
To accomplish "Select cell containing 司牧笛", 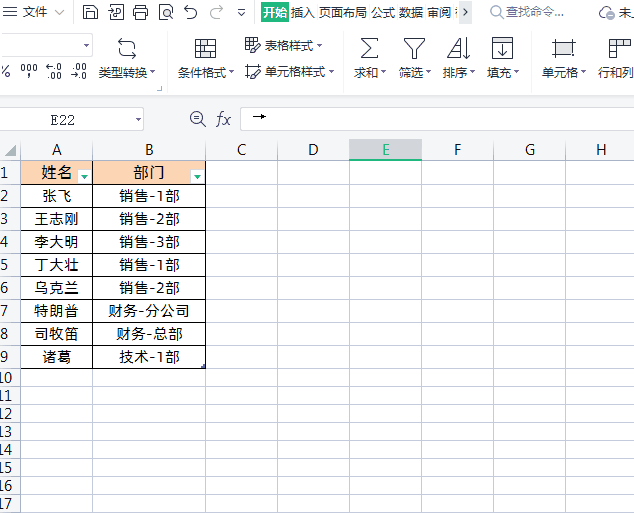I will [57, 334].
